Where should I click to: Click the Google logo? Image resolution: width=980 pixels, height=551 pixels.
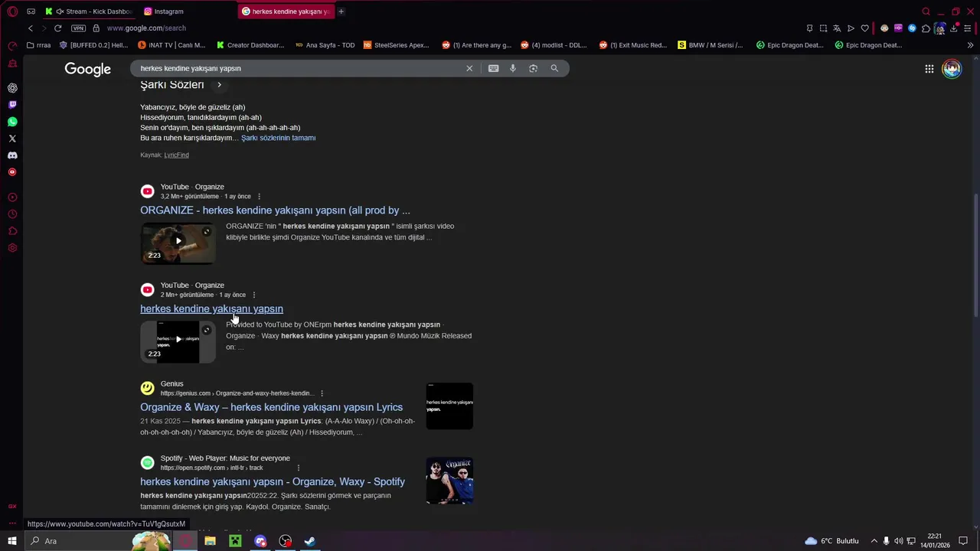point(87,69)
